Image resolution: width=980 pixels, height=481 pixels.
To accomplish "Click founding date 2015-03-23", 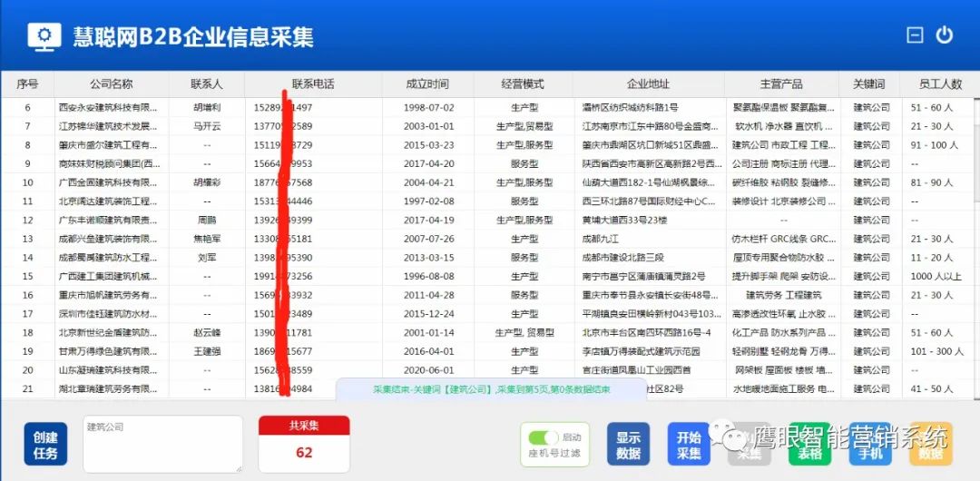I will [x=428, y=145].
